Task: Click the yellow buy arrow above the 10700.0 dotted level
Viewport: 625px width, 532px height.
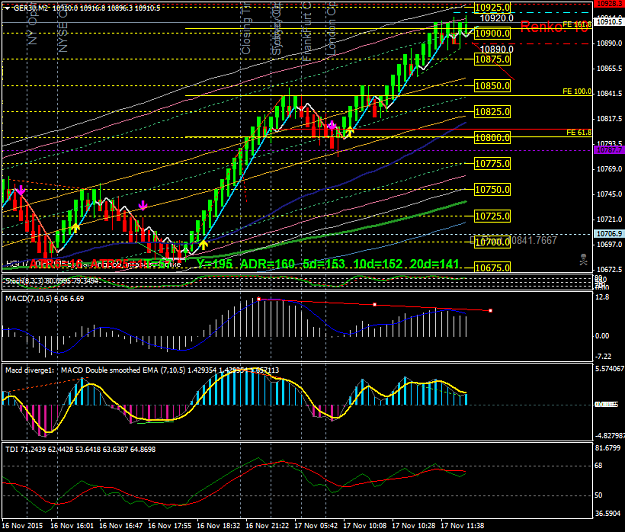Action: (x=203, y=245)
